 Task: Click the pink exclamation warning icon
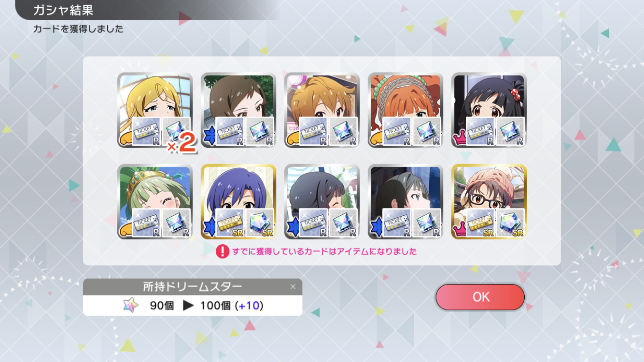222,251
